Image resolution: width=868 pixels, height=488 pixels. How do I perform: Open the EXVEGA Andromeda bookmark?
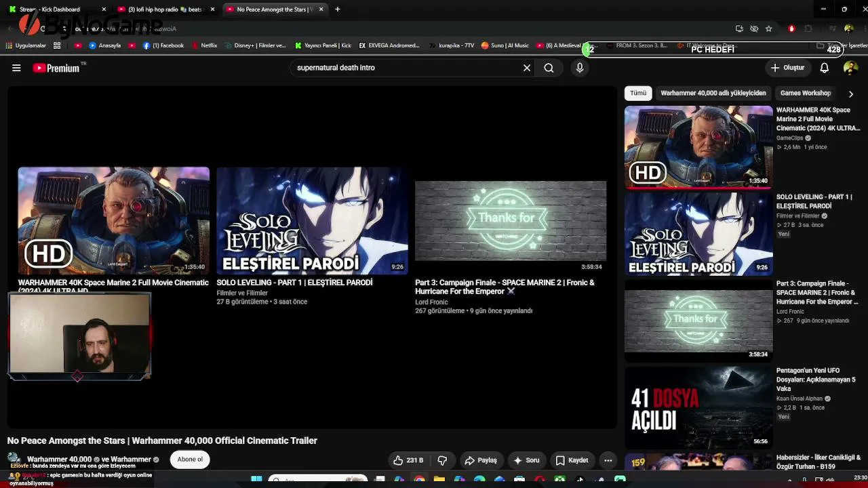(x=390, y=45)
